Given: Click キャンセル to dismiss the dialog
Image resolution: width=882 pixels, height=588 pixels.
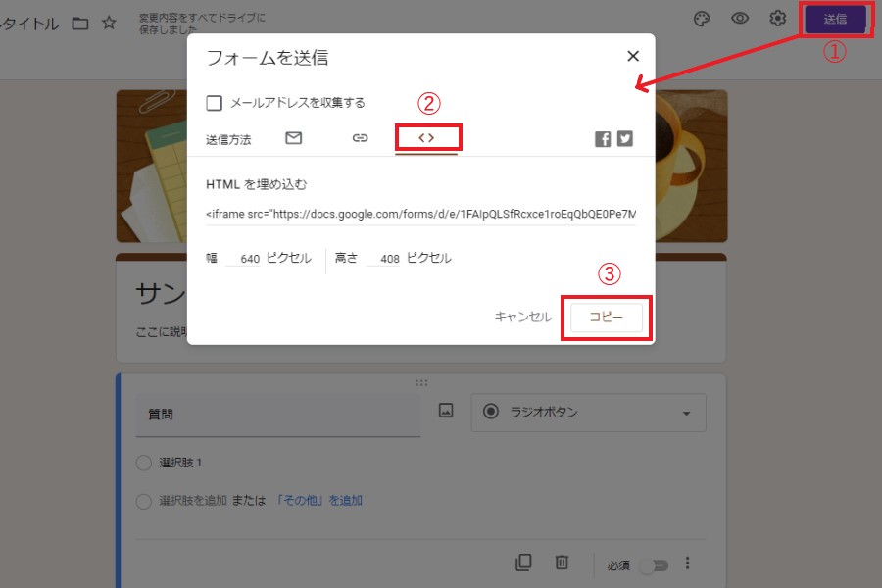Looking at the screenshot, I should [x=522, y=318].
